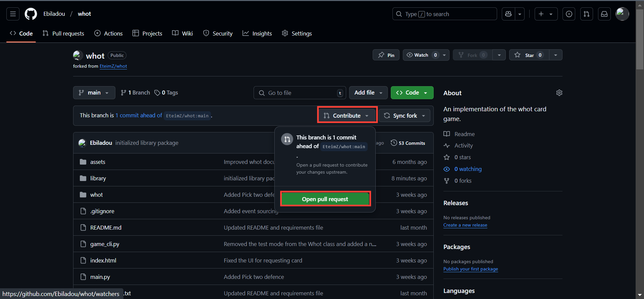This screenshot has height=299, width=644.
Task: Switch to the Actions tab
Action: click(x=108, y=34)
